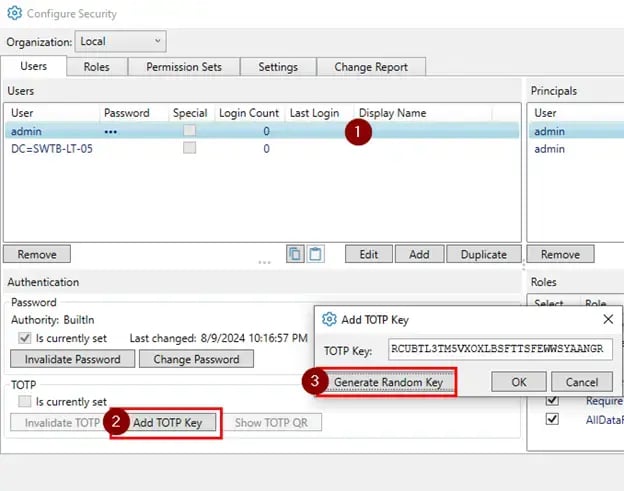Click the Require role name link
Viewport: 624px width, 491px height.
click(x=604, y=400)
